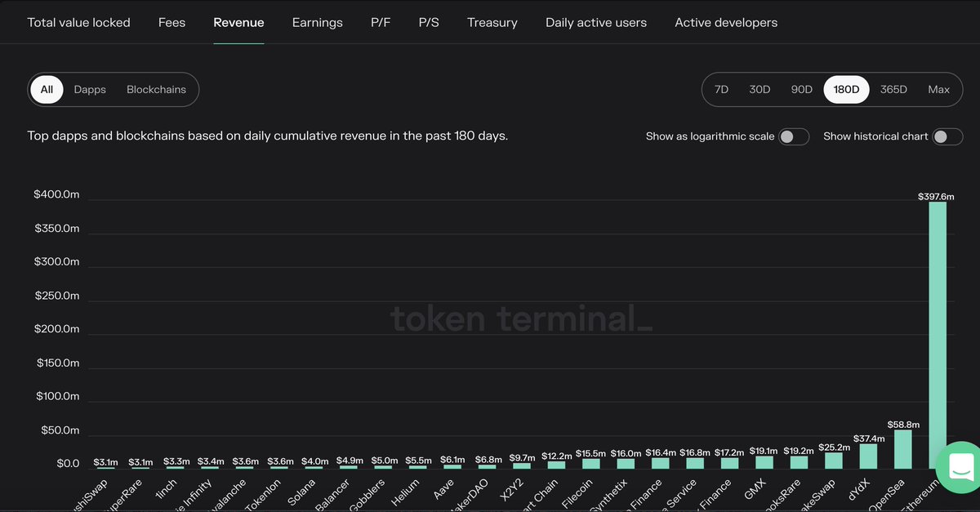Click the bar valued at $12.2m
Screen dimensions: 980x512
click(x=556, y=464)
